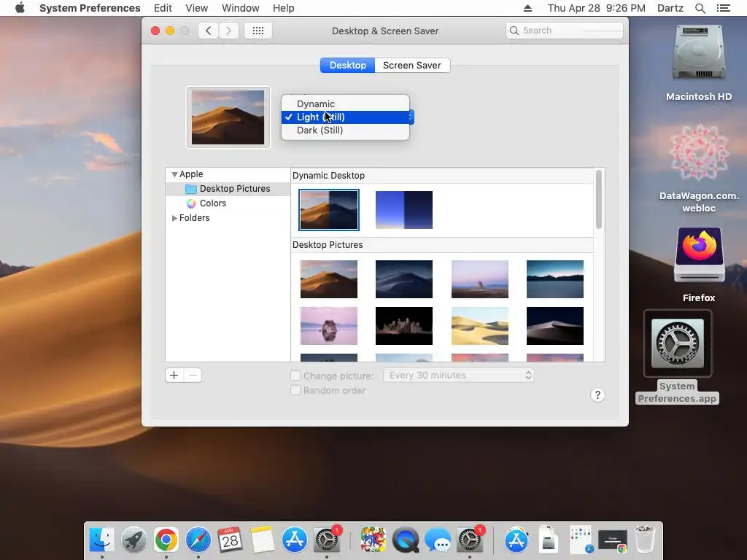Open the Apple menu
This screenshot has height=560, width=747.
20,8
